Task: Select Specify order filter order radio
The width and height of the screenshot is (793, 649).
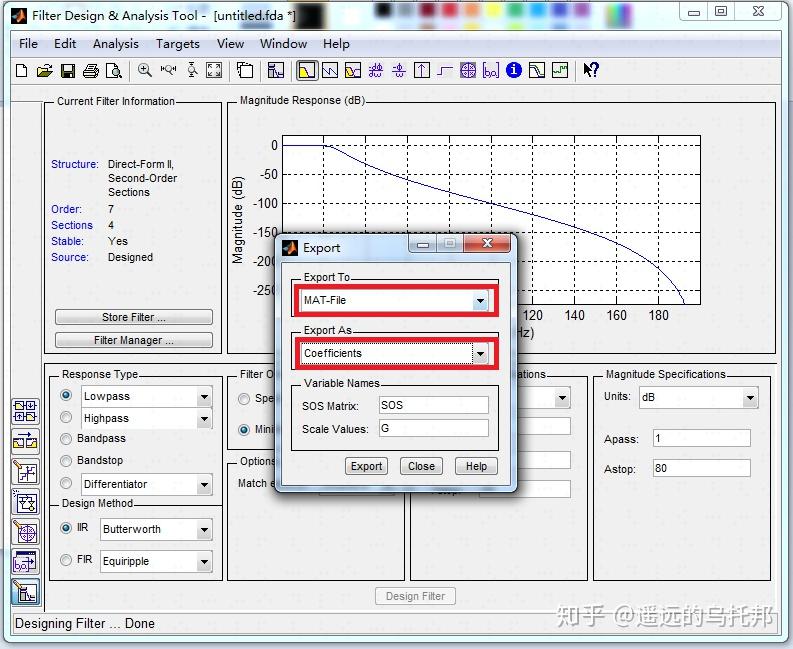Action: tap(244, 399)
